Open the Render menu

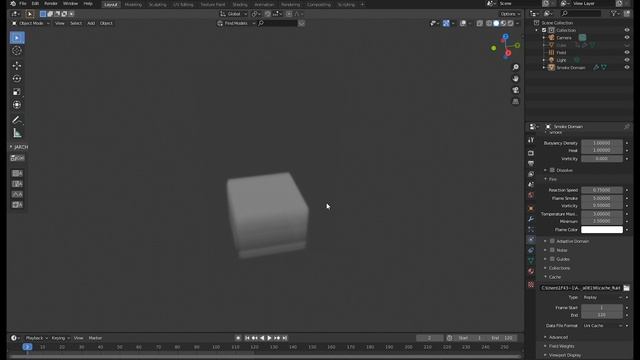pyautogui.click(x=51, y=4)
